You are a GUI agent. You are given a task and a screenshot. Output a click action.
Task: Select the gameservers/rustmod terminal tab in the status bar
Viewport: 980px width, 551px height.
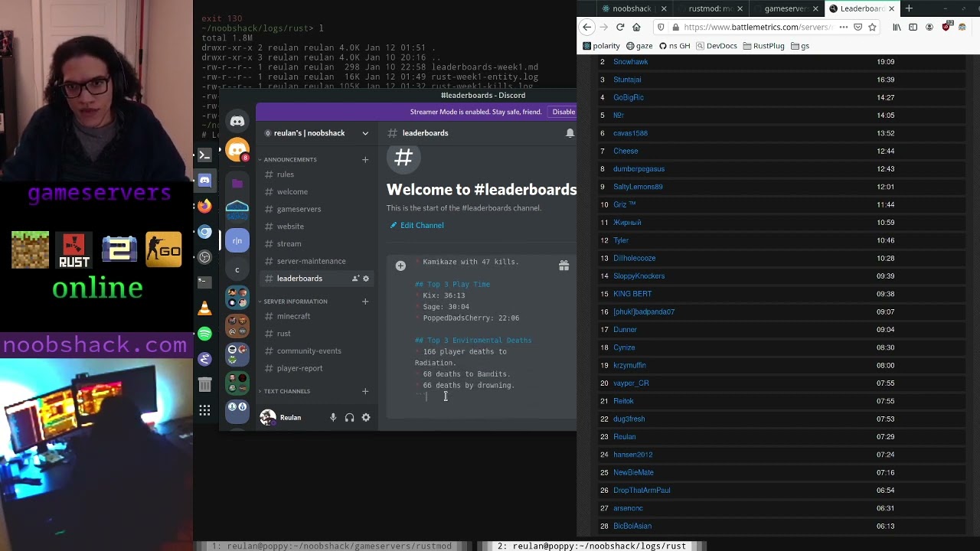(332, 546)
